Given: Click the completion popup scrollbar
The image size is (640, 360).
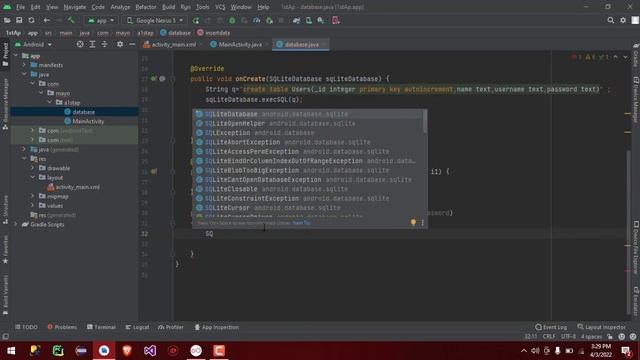Looking at the screenshot, I should [425, 122].
